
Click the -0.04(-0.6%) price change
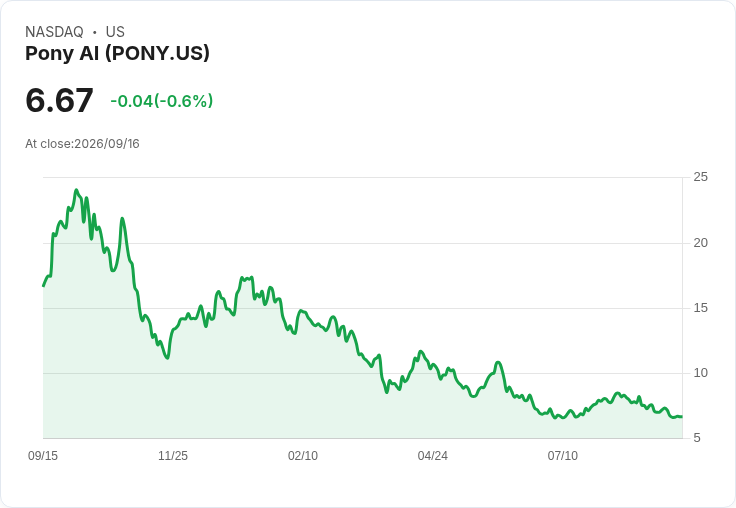tap(161, 101)
